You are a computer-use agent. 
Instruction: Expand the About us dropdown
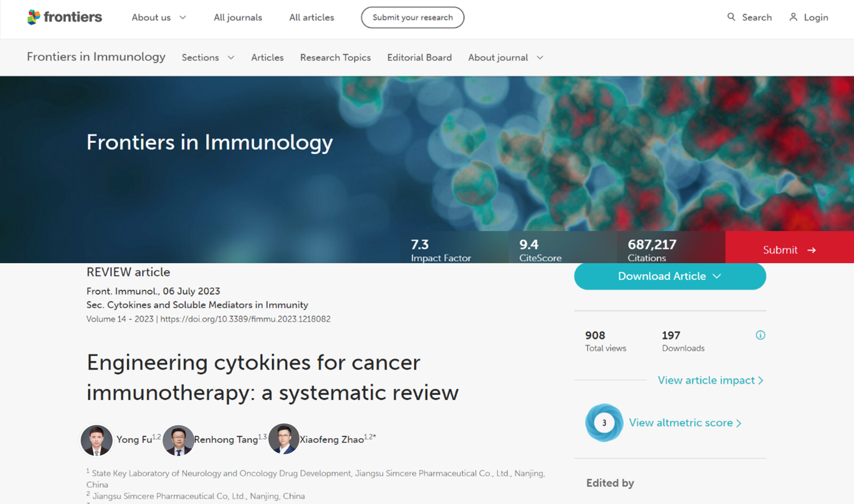point(159,17)
